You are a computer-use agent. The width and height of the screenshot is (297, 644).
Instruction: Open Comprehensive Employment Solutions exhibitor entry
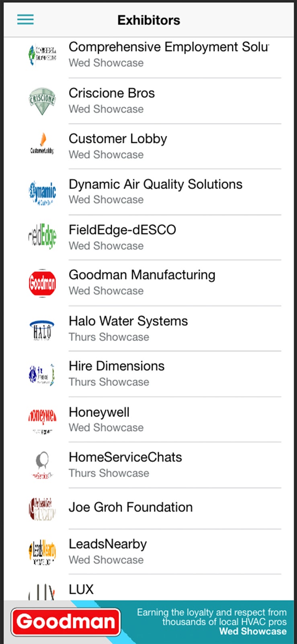click(x=168, y=54)
